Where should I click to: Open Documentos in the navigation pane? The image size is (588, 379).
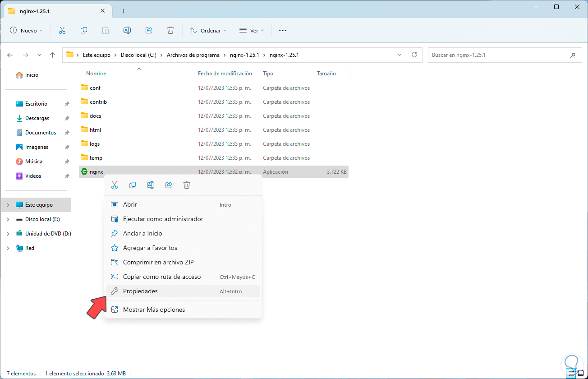tap(36, 133)
